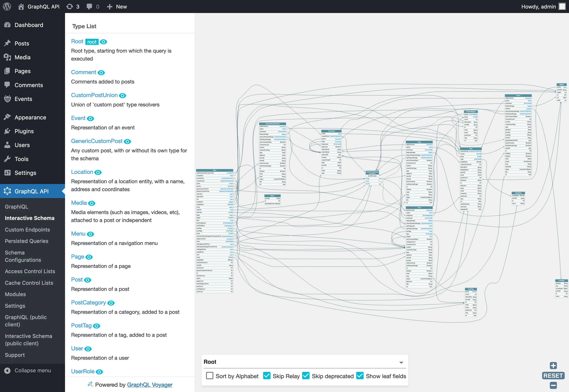
Task: Click the Posts pin icon
Action: tap(8, 43)
